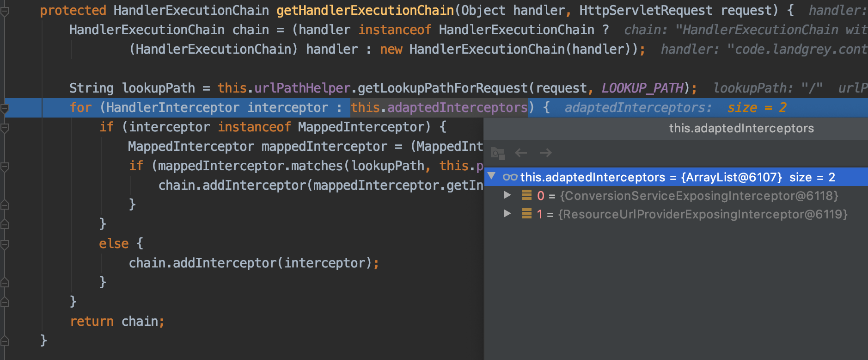The image size is (868, 360).
Task: Click chain.addInterceptor(interceptor) statement
Action: tap(254, 263)
